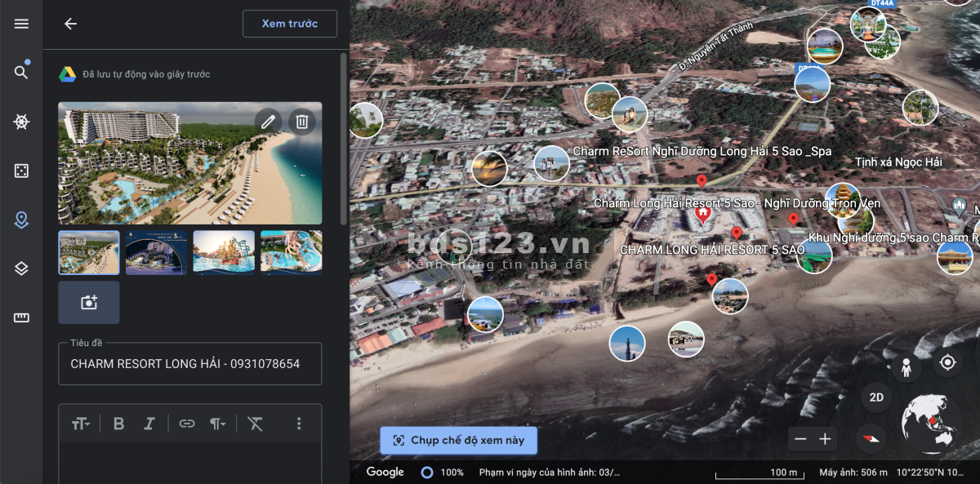Click the red compass button
980x484 pixels.
(x=871, y=439)
